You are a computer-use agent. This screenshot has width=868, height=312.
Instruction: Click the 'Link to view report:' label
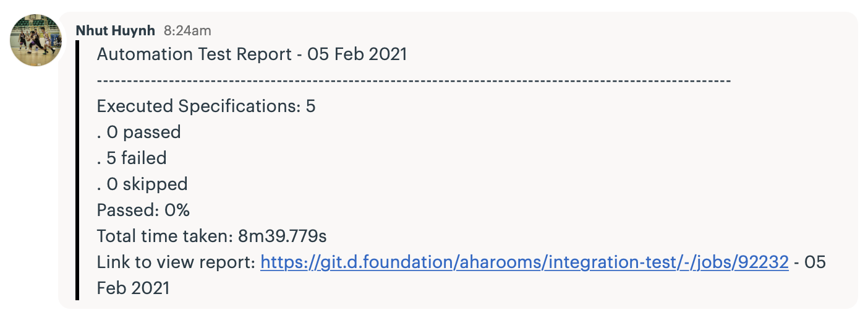pyautogui.click(x=176, y=262)
